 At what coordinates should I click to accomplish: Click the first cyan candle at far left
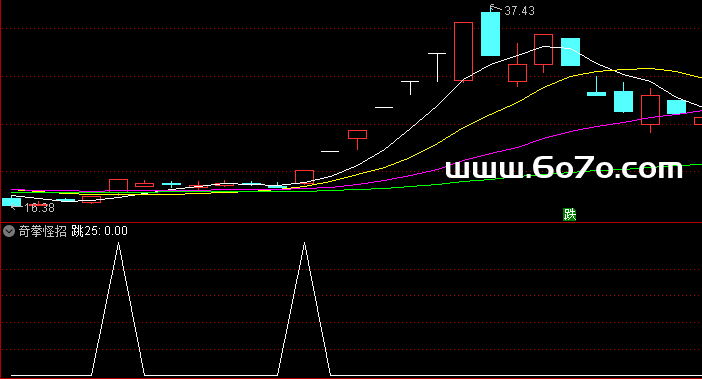coord(11,202)
